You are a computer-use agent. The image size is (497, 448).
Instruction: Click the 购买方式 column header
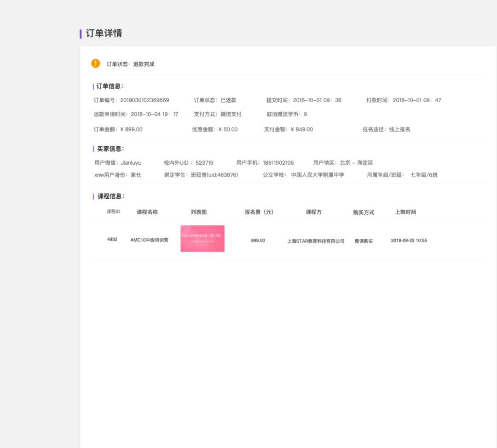(x=363, y=213)
